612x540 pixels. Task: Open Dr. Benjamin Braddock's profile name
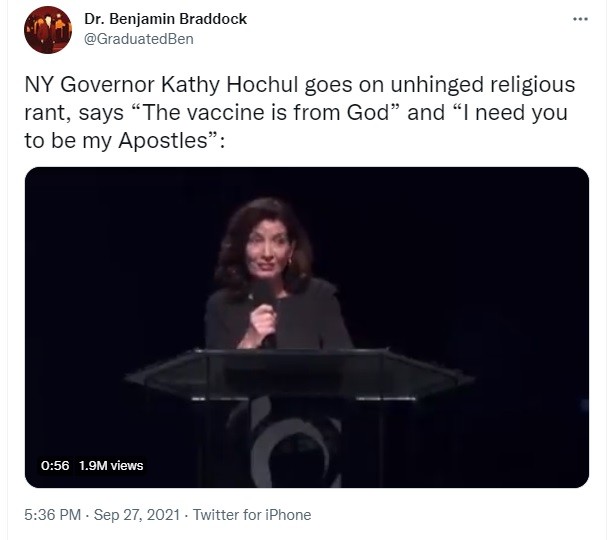(165, 19)
